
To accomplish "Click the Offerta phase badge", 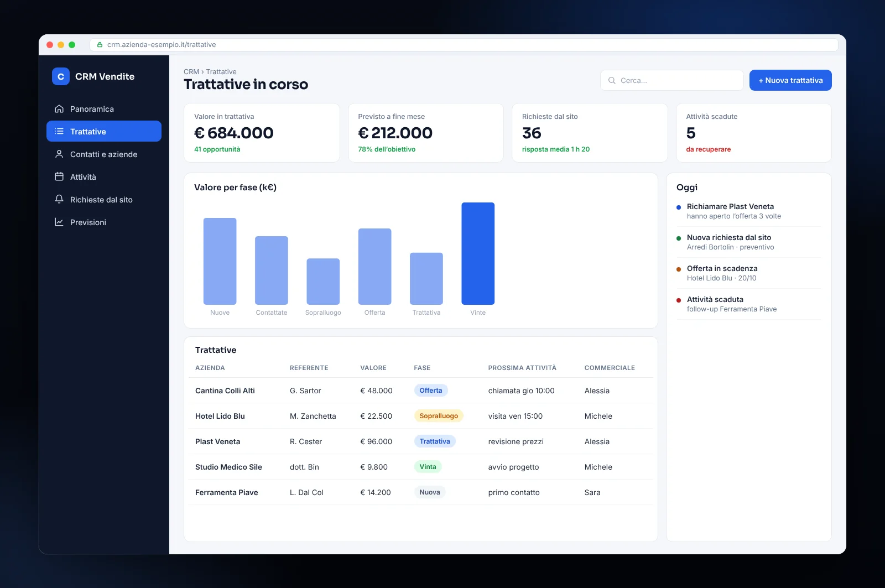I will (x=431, y=391).
